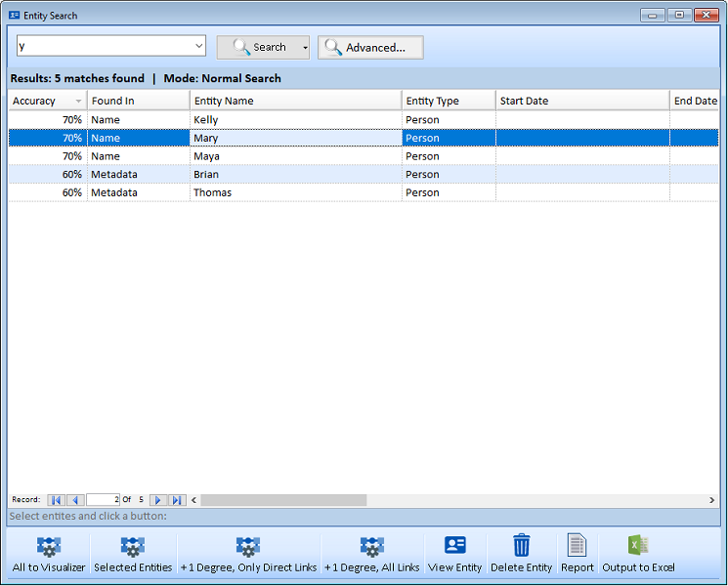Viewport: 728px width, 586px height.
Task: Click +1 Degree, Only Direct Links
Action: (248, 547)
